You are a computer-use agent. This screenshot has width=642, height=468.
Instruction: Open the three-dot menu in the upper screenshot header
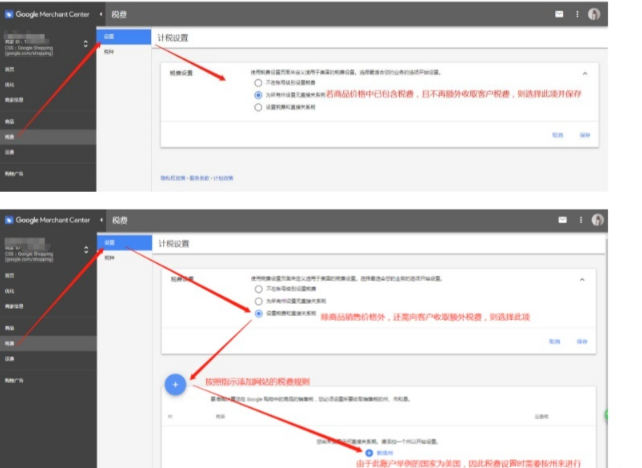point(577,14)
